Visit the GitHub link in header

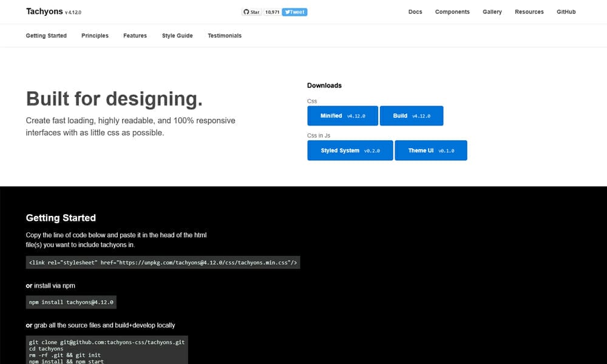(x=566, y=12)
